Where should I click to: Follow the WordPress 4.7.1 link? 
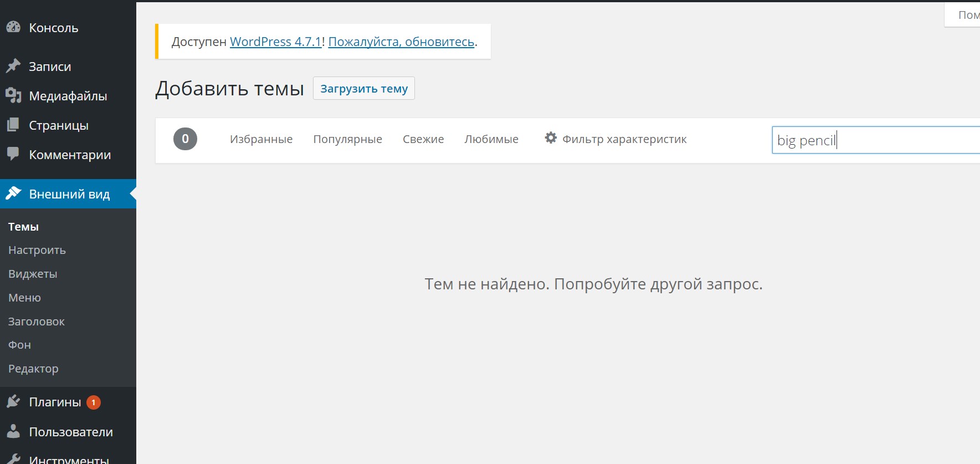(x=276, y=42)
